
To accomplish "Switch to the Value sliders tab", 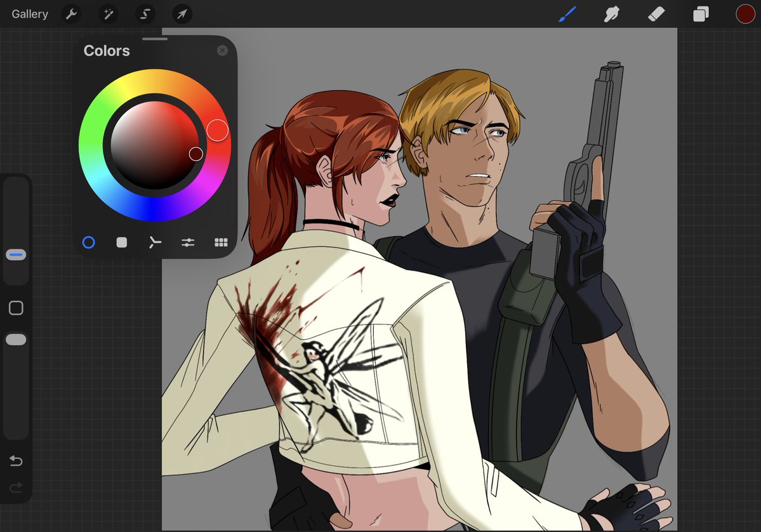I will tap(188, 243).
